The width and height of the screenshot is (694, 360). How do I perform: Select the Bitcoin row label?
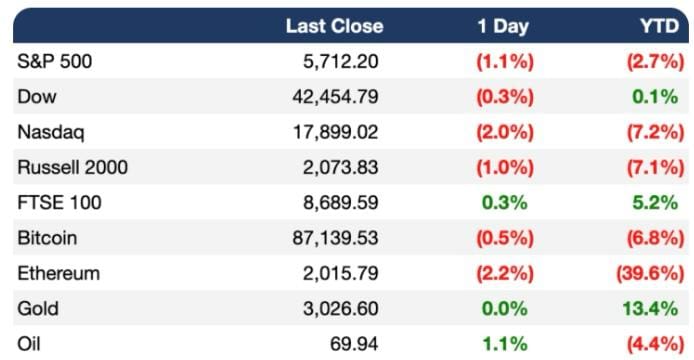click(x=47, y=238)
